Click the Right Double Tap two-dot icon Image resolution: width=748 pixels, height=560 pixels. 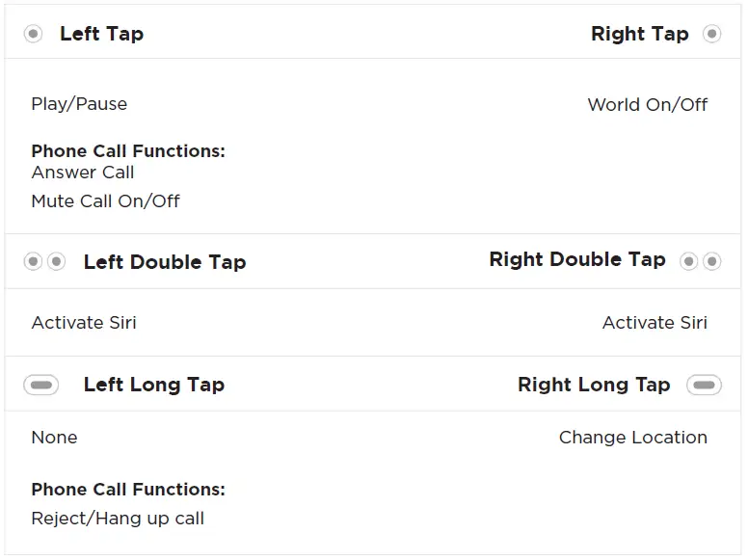pos(700,261)
